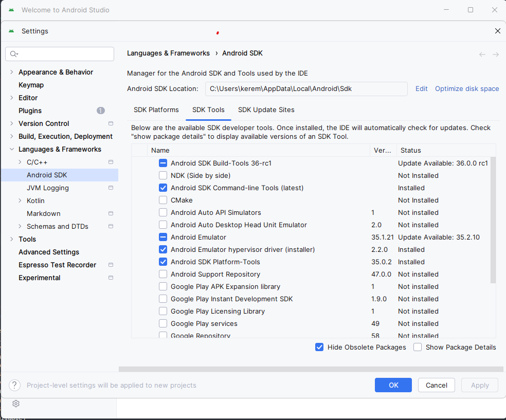Check the NDK (Side by side) package

(162, 175)
